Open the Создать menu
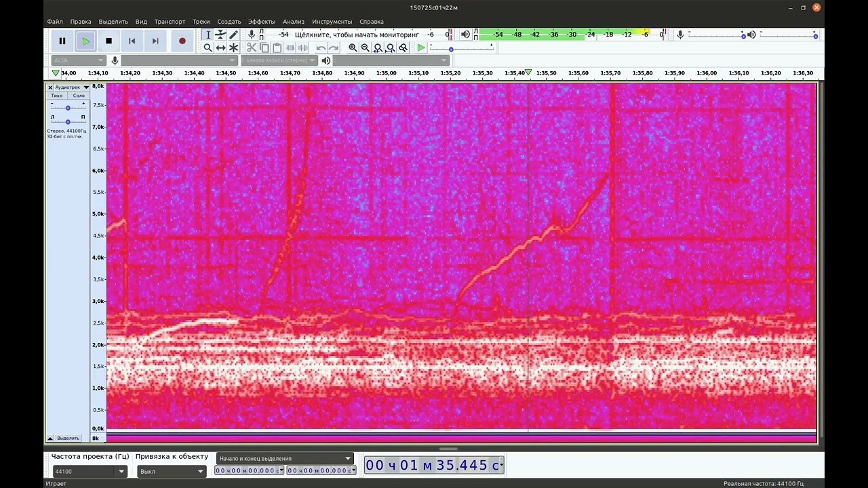The image size is (868, 488). click(x=229, y=22)
